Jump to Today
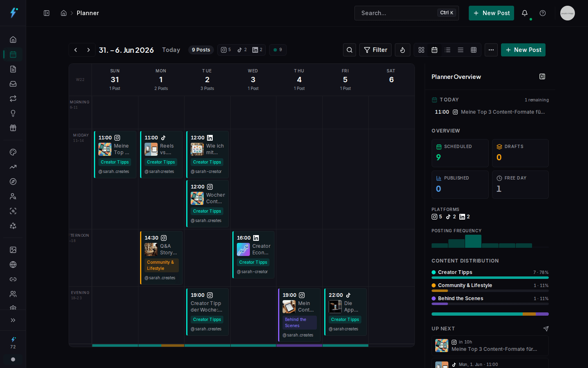This screenshot has height=368, width=588. pyautogui.click(x=171, y=50)
